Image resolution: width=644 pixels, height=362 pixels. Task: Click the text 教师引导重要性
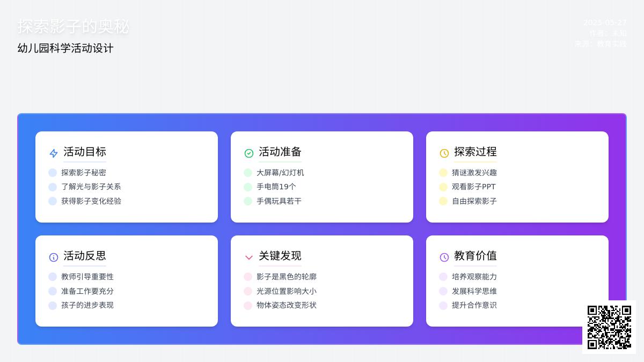coord(87,277)
